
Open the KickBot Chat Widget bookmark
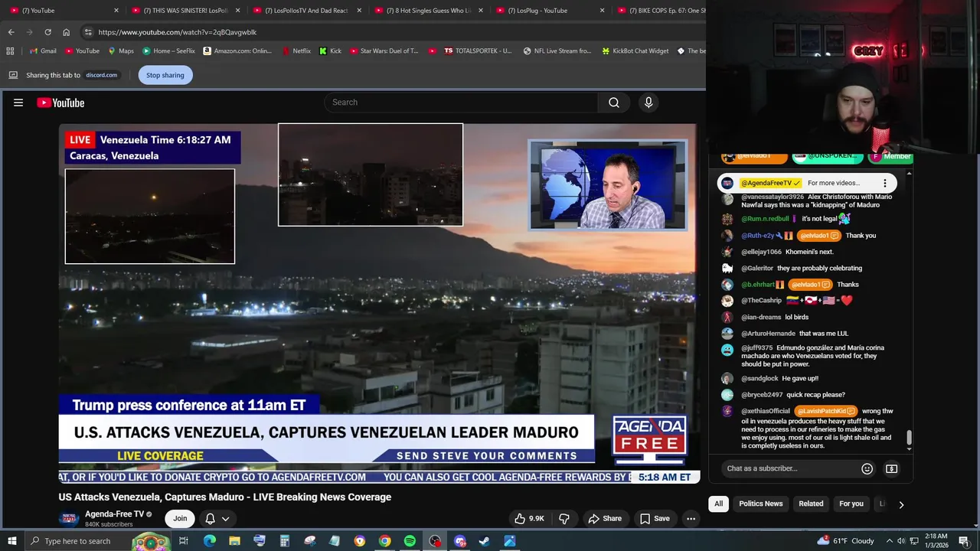(x=635, y=51)
